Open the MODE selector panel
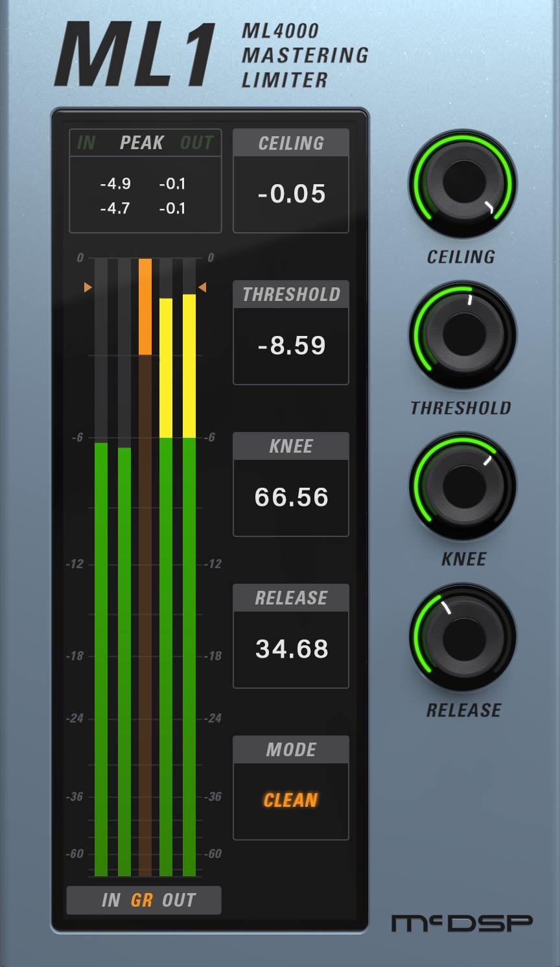Screen dimensions: 560x967 point(290,749)
